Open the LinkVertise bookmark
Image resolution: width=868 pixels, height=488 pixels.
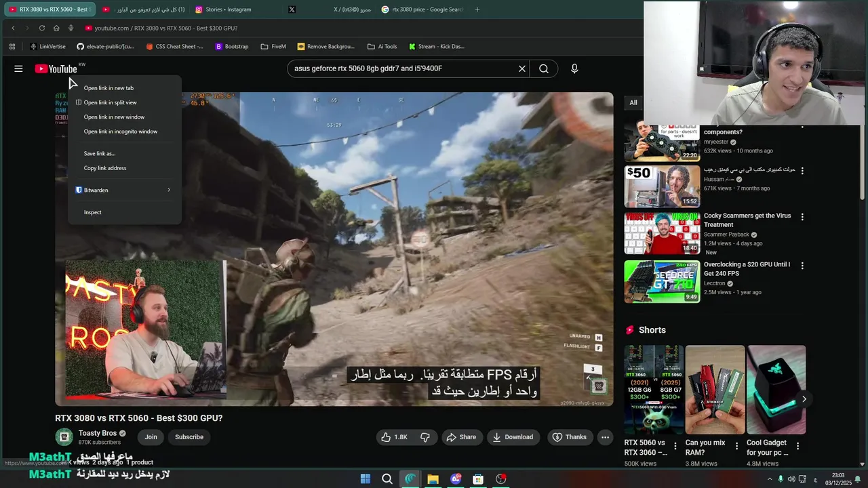pyautogui.click(x=48, y=47)
